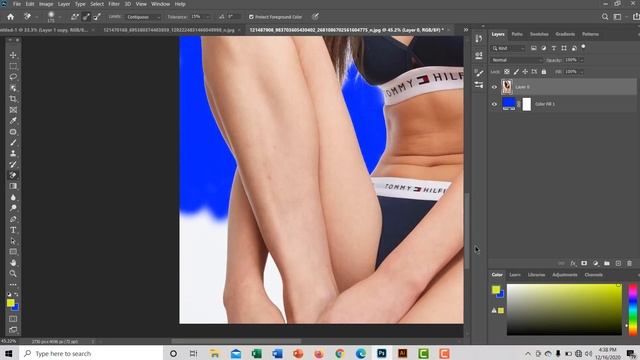Choose Sampling Background Swatch icon

tap(97, 17)
